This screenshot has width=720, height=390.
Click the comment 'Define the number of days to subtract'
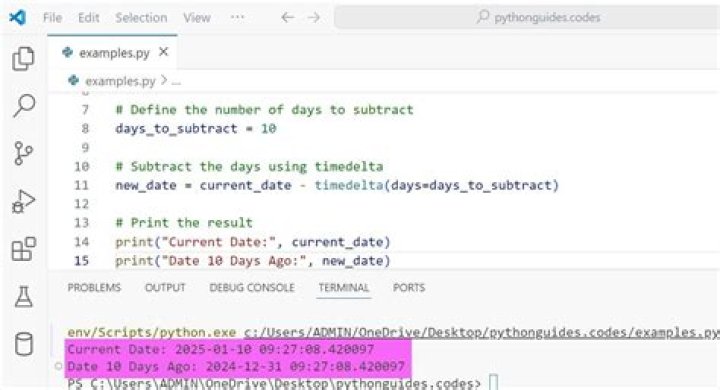(264, 110)
